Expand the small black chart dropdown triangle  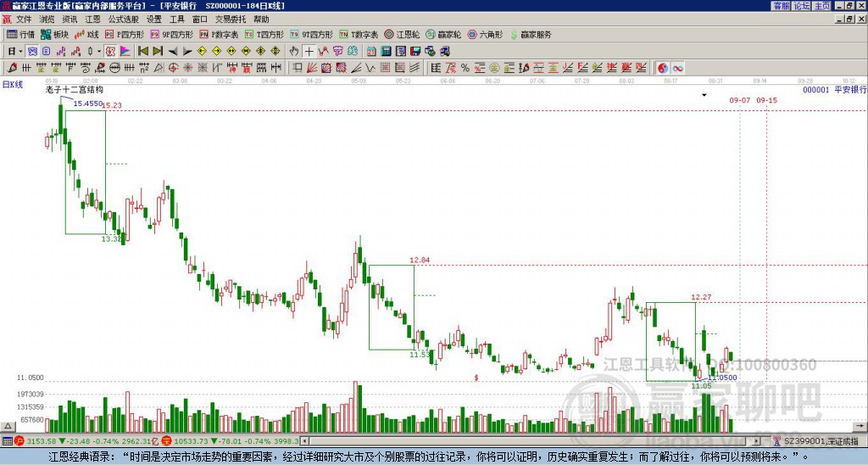coord(704,95)
